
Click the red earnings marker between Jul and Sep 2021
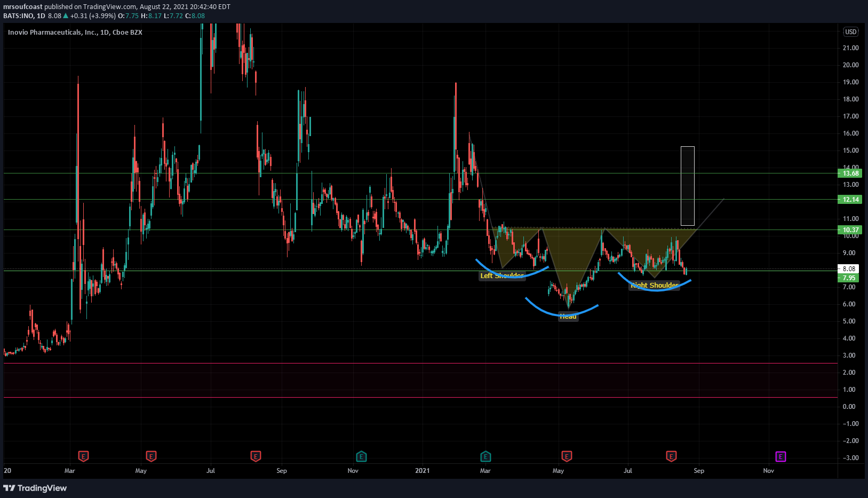pos(671,456)
